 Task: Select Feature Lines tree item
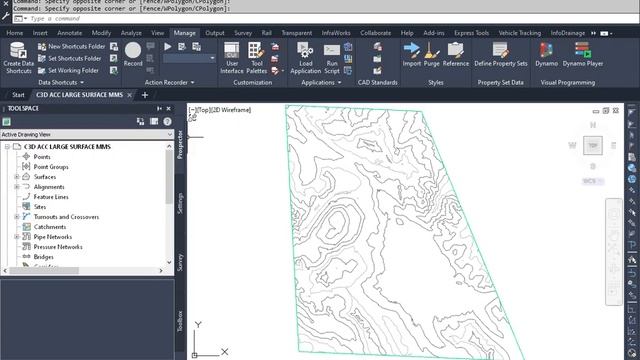pos(51,197)
